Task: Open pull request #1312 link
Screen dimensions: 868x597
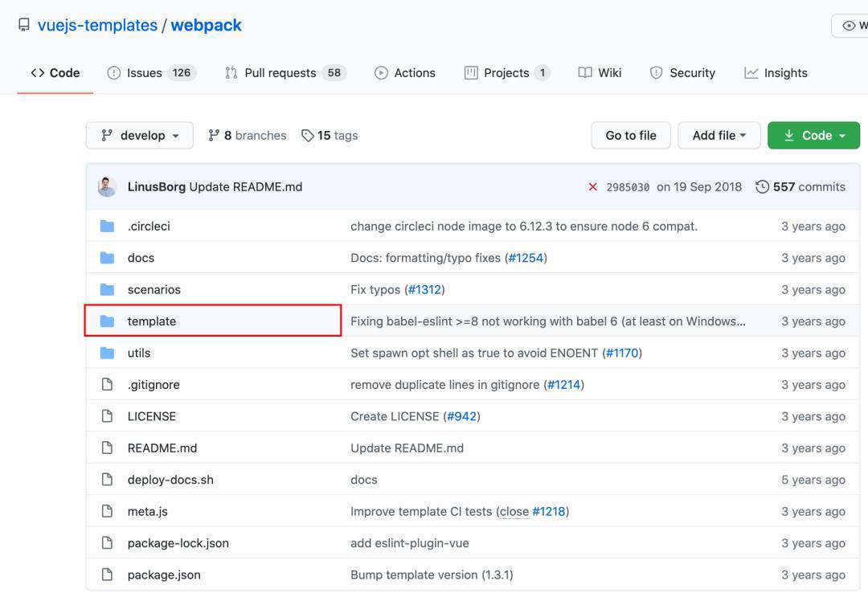Action: [424, 289]
